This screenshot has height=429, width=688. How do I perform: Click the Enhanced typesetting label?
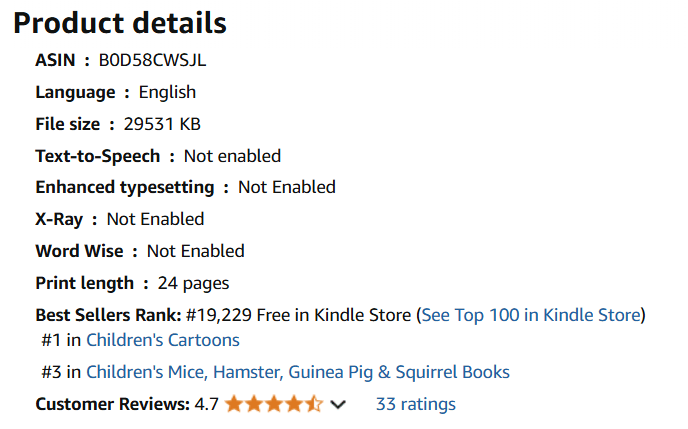point(124,187)
